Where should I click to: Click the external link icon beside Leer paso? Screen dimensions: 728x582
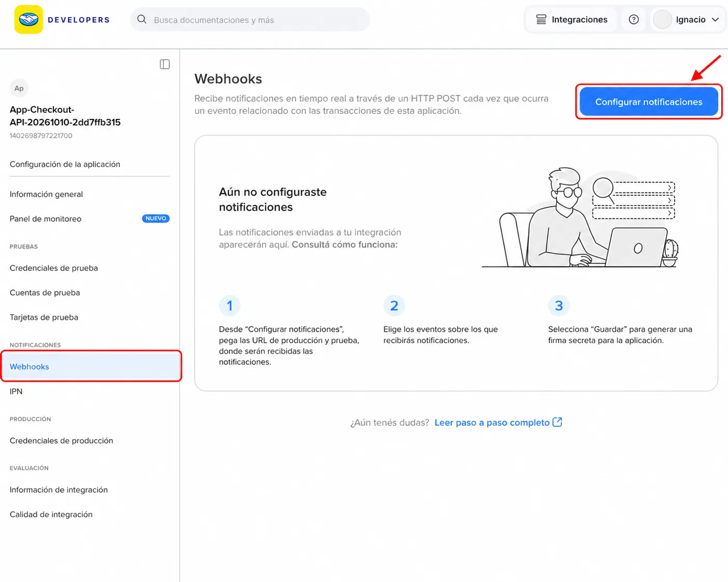pyautogui.click(x=557, y=422)
